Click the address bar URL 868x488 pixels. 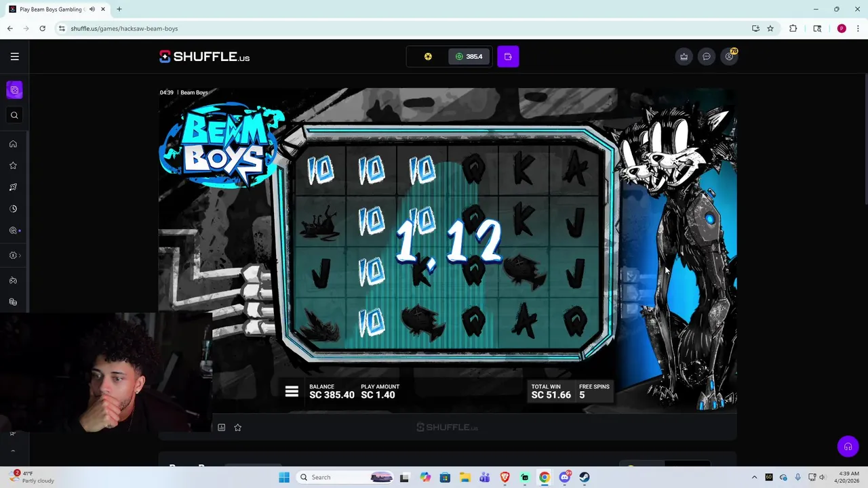124,28
